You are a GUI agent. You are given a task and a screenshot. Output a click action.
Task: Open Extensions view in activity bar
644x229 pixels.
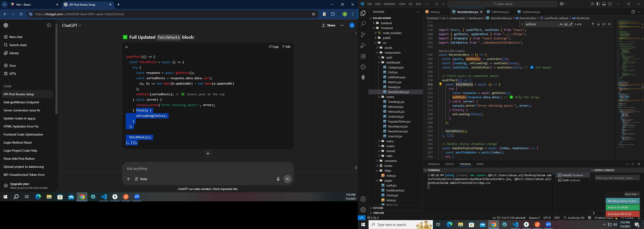363,56
